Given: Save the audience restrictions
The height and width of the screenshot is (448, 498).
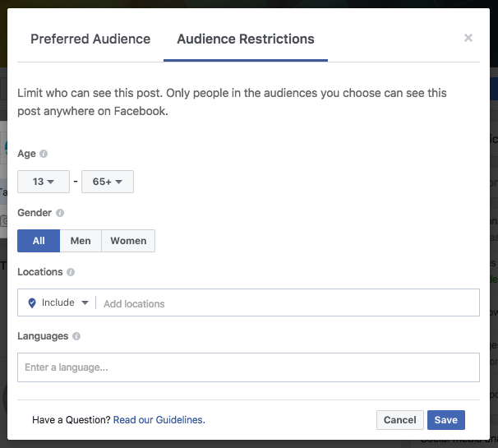Looking at the screenshot, I should (446, 420).
